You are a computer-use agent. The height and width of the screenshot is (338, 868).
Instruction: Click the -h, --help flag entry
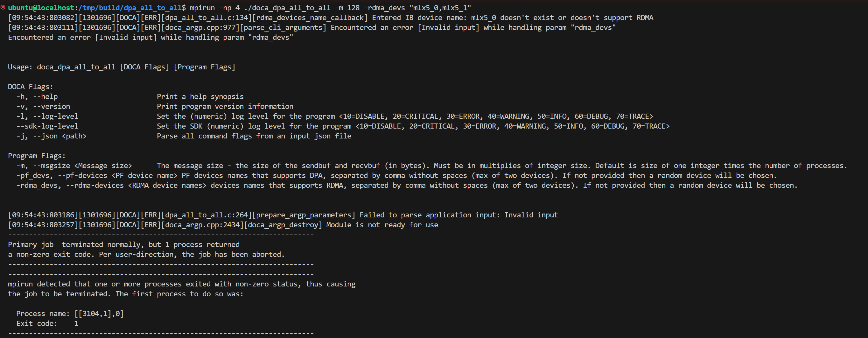pos(37,97)
